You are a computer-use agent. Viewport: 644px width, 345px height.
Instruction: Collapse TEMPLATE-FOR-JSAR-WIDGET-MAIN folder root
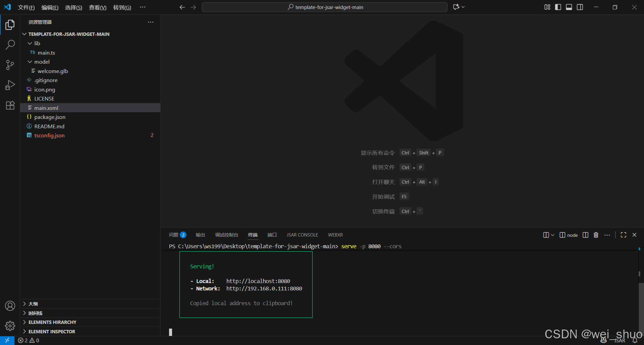coord(90,34)
